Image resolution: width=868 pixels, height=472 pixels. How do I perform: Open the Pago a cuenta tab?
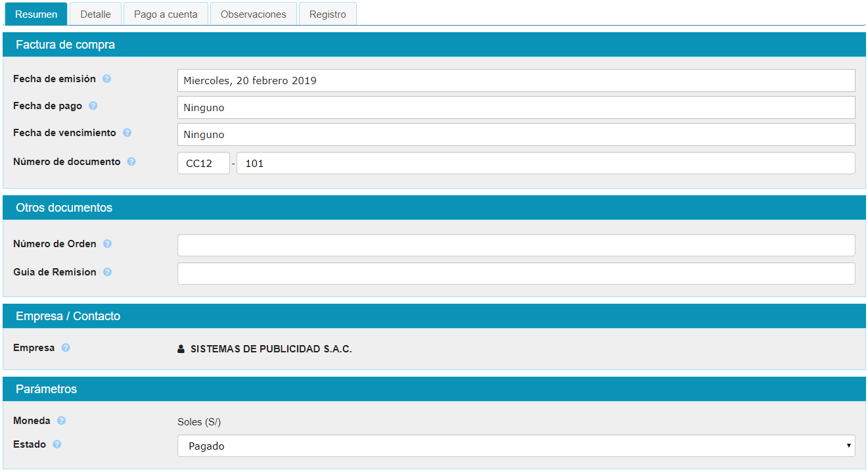[166, 14]
